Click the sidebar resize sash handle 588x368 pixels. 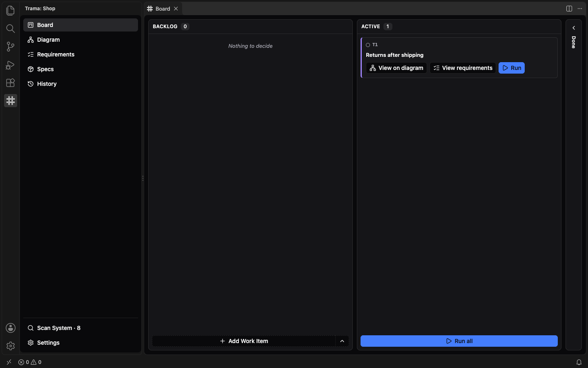(143, 178)
